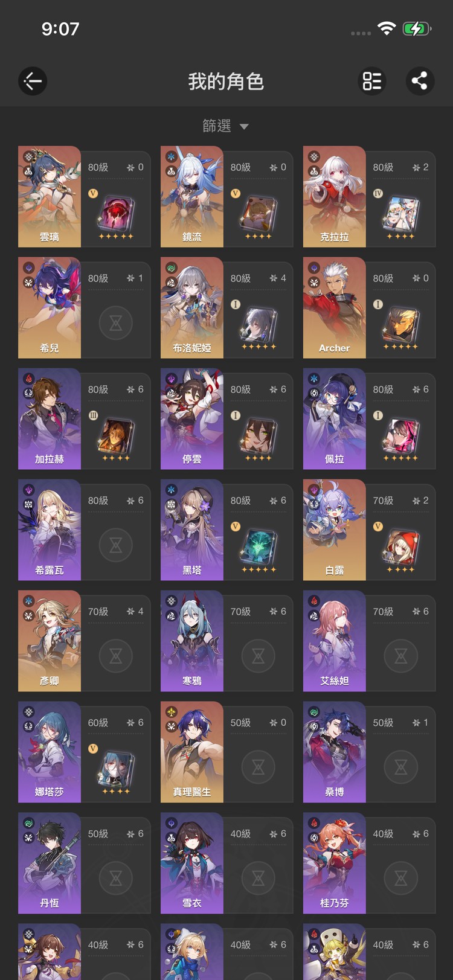This screenshot has height=980, width=453.
Task: Choose 停雲 character card
Action: [x=226, y=419]
